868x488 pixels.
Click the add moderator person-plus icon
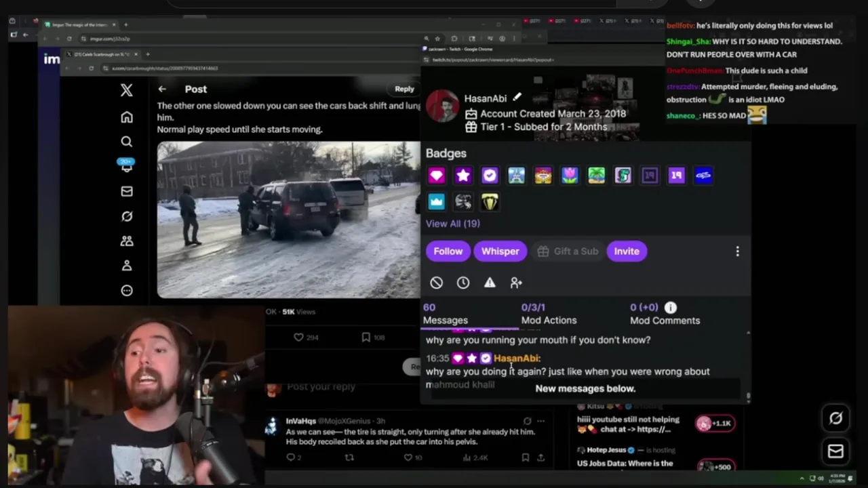coord(516,283)
